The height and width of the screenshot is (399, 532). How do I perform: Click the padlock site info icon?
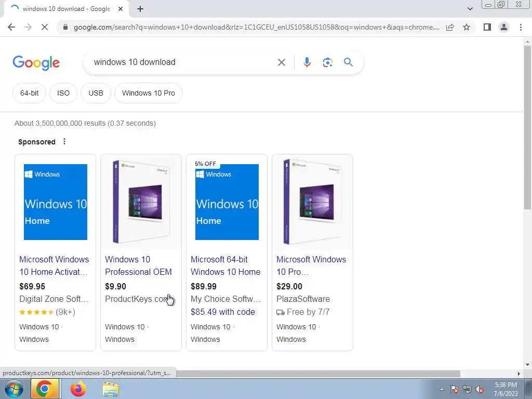coord(65,27)
